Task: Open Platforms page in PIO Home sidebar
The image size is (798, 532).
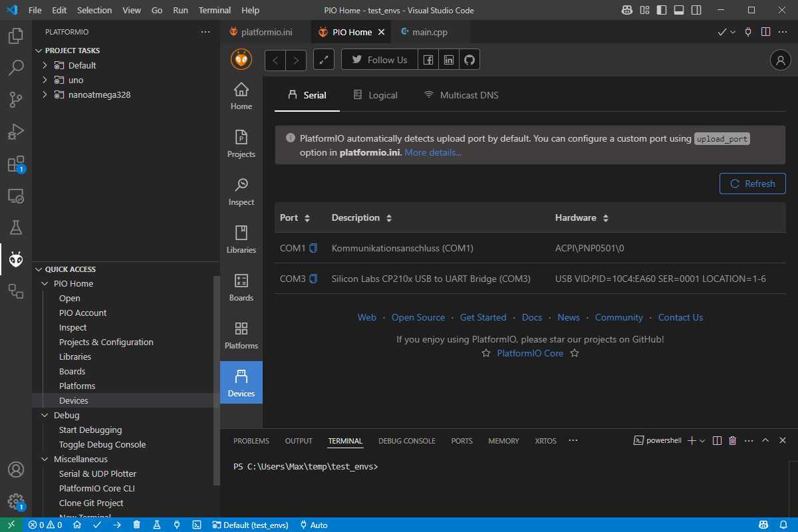Action: pos(241,336)
